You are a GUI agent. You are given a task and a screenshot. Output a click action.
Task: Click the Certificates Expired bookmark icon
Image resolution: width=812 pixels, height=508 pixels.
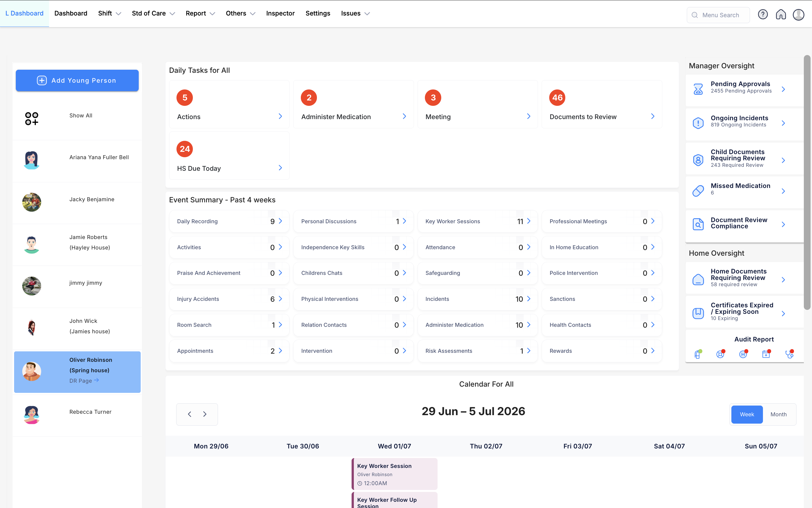[x=698, y=313]
